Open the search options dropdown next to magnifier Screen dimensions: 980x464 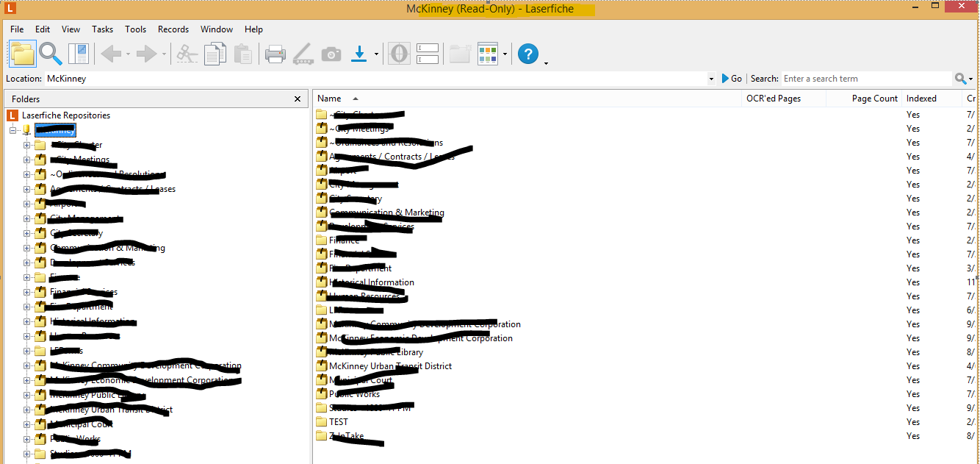[x=970, y=79]
